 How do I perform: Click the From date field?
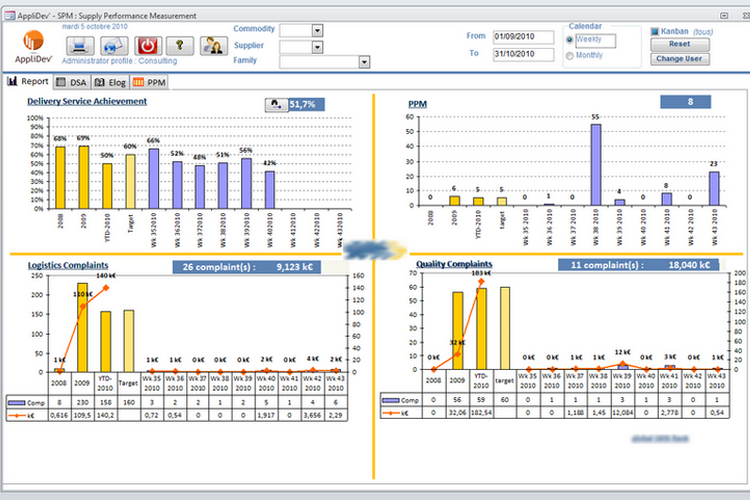[x=524, y=37]
